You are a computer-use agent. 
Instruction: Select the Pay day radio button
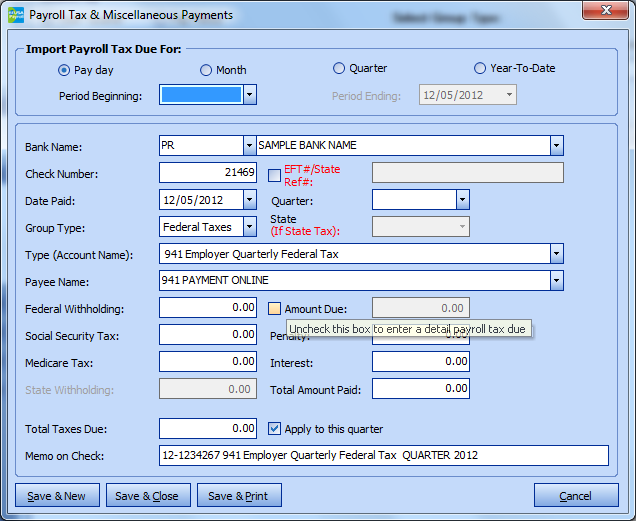64,70
